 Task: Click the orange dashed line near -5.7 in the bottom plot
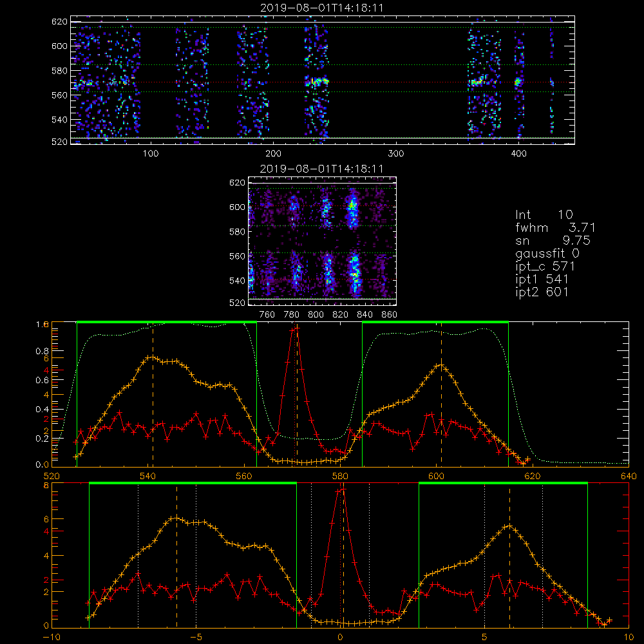tap(176, 555)
